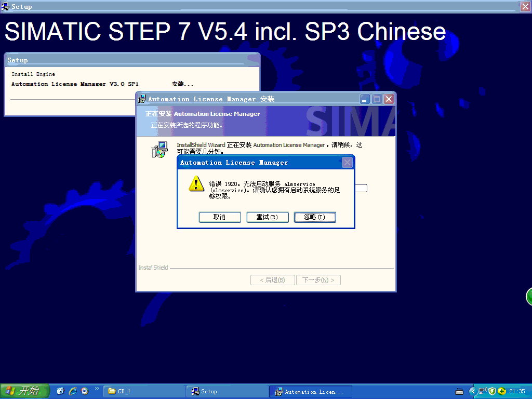Click the '正在安装 Automation License Manager' heading
532x399 pixels.
pos(203,114)
